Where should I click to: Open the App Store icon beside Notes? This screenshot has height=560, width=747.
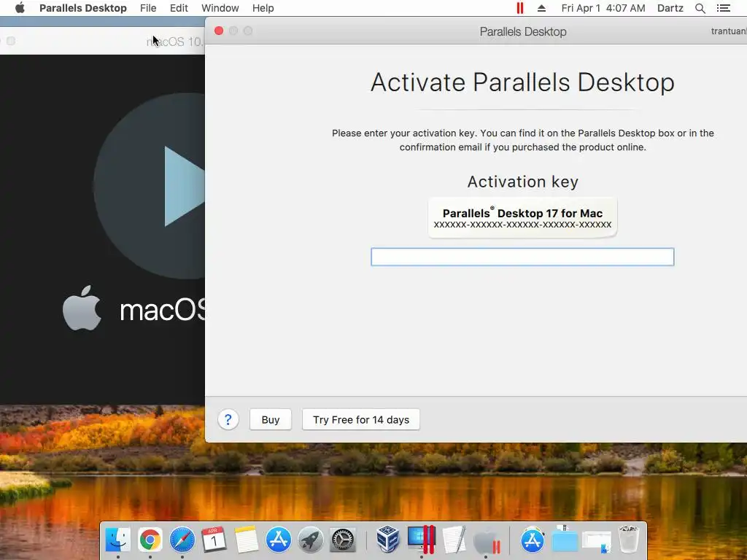click(278, 540)
